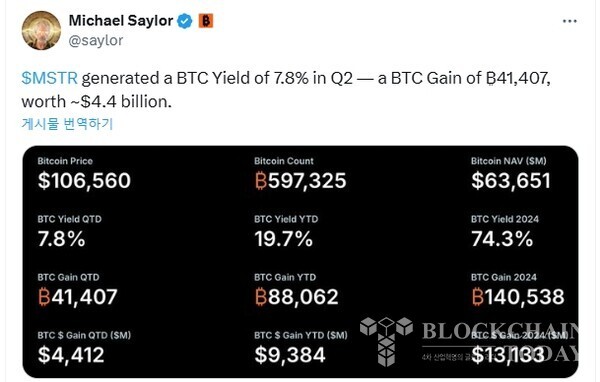
Task: Click the BTC $ Gain QTD $4,412 value
Action: (x=71, y=355)
